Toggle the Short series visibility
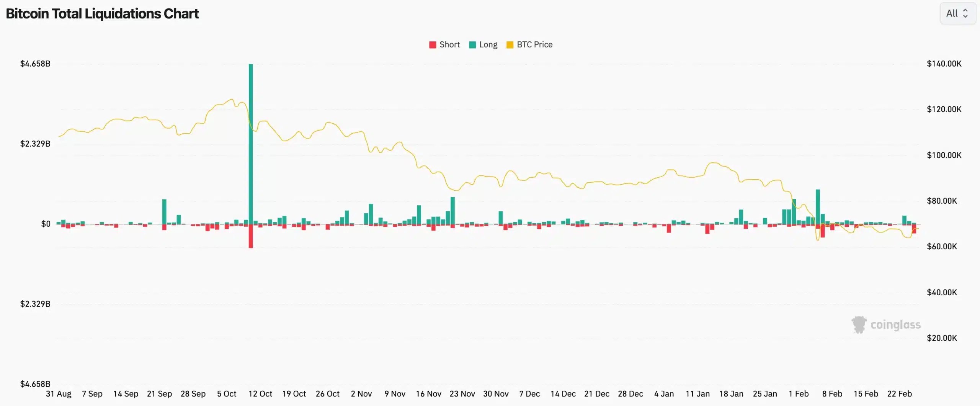Viewport: 980px width, 406px height. click(444, 44)
